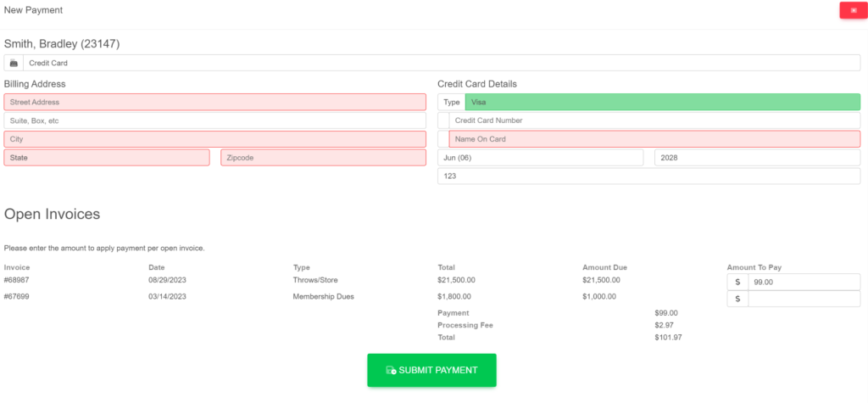The height and width of the screenshot is (403, 868).
Task: Focus the Street Address field
Action: coord(214,102)
